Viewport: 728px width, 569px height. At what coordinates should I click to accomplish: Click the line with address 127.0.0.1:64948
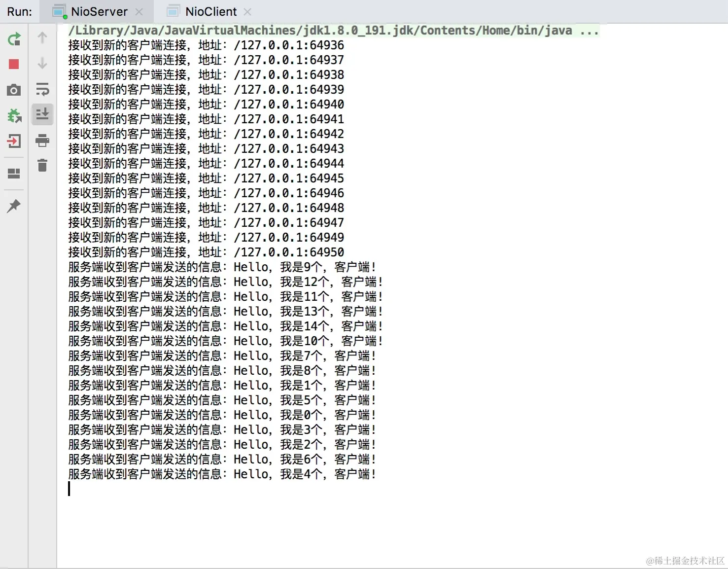(206, 208)
